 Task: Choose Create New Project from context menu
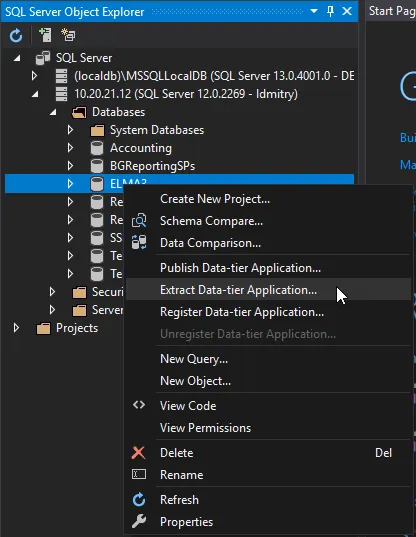[268, 199]
